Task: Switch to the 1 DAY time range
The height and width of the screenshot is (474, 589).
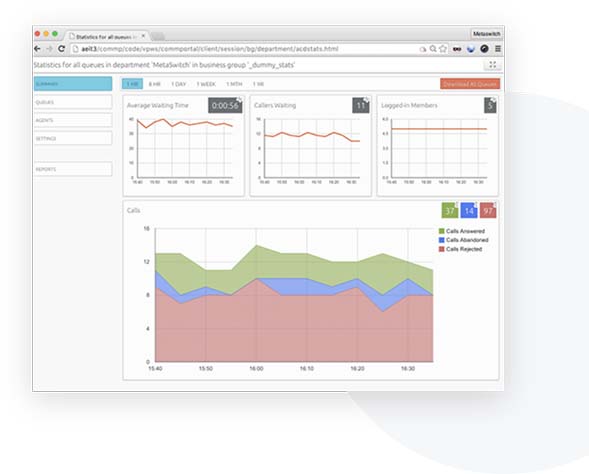Action: (179, 84)
